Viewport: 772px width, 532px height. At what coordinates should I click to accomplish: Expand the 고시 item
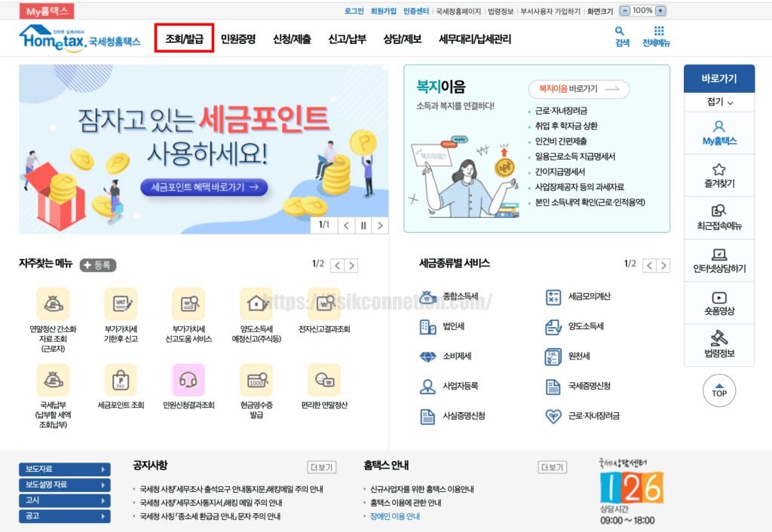(x=65, y=501)
